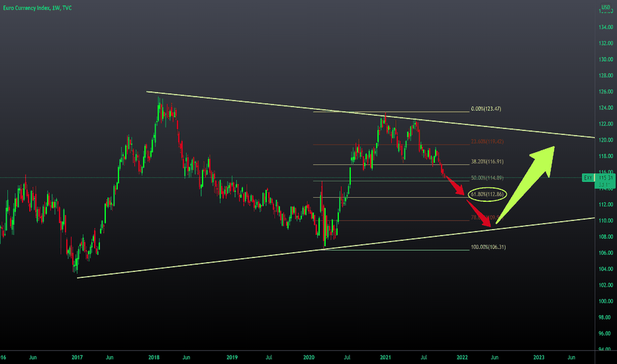Click the 120.00 price axis value
The width and height of the screenshot is (617, 364).
pos(606,140)
